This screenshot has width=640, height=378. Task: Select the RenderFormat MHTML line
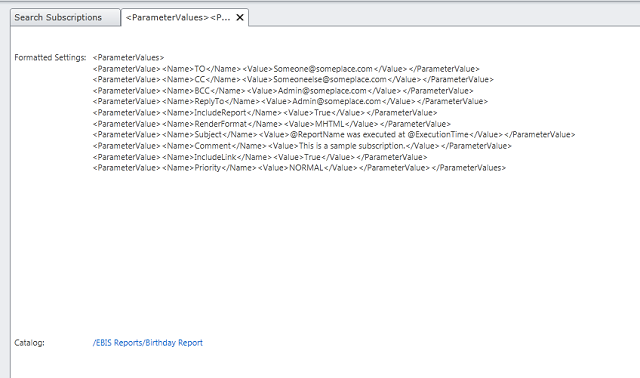coord(271,124)
